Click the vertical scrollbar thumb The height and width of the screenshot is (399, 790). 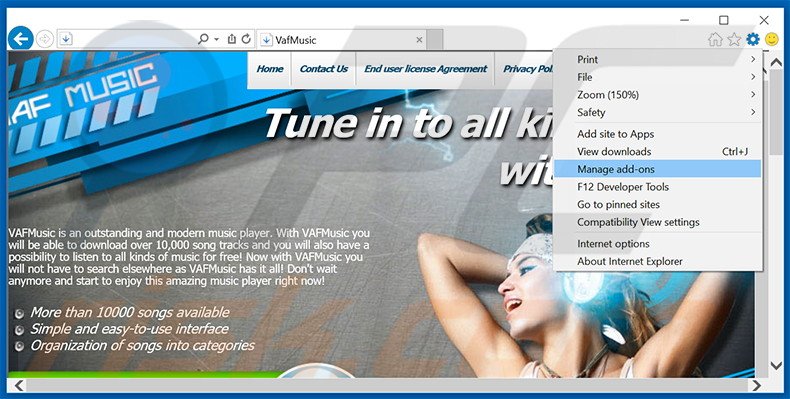[x=776, y=112]
